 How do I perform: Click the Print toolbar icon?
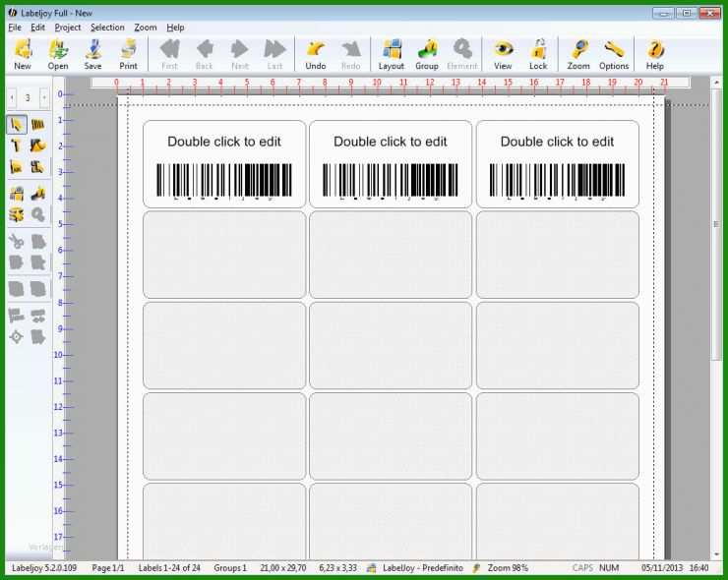pos(128,54)
